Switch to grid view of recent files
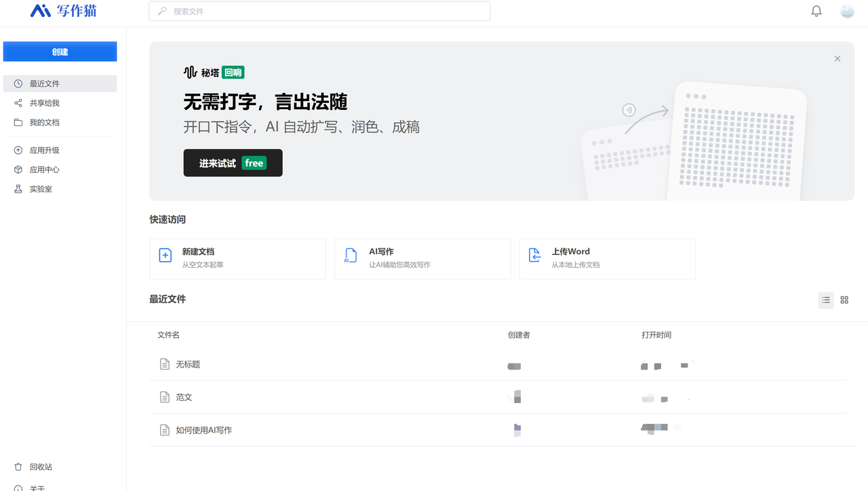This screenshot has height=491, width=868. click(844, 300)
